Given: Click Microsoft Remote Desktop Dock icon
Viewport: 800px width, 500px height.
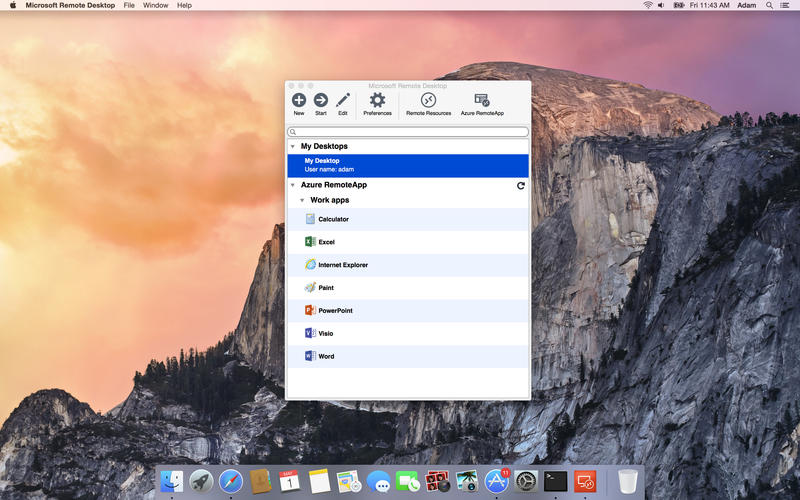Looking at the screenshot, I should [x=585, y=481].
